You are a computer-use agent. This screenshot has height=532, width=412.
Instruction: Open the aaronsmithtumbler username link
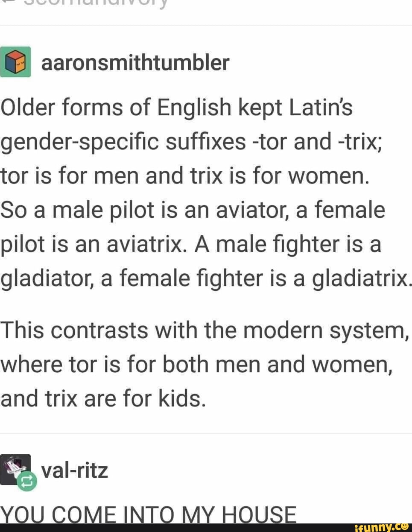[x=135, y=63]
